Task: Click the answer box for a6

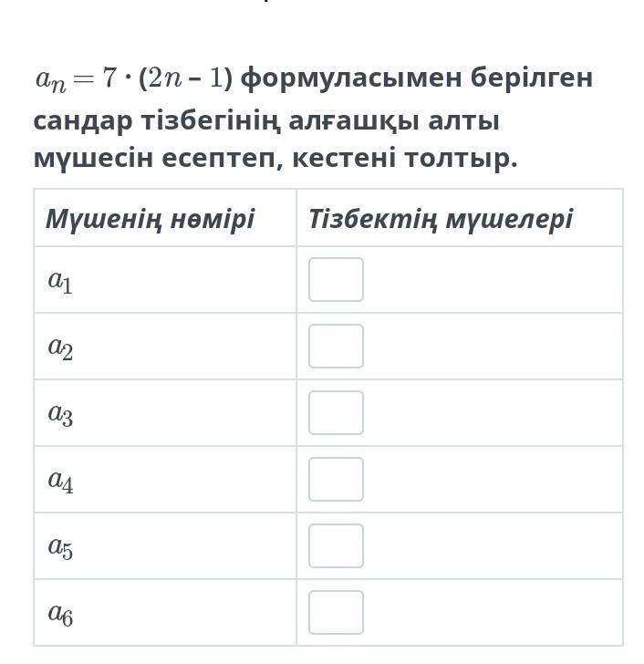Action: click(336, 612)
